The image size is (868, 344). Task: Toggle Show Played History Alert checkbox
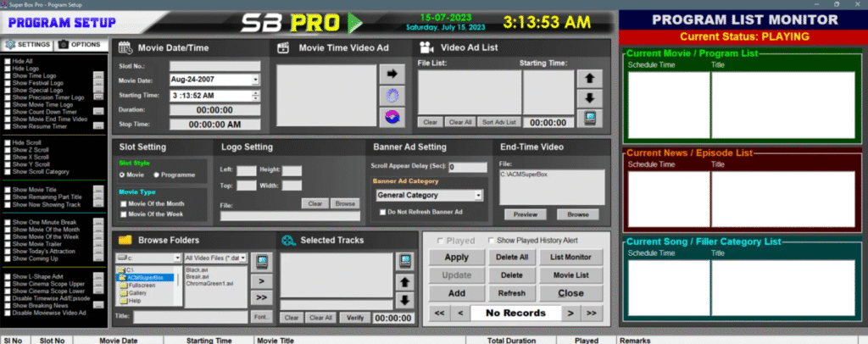click(x=491, y=241)
